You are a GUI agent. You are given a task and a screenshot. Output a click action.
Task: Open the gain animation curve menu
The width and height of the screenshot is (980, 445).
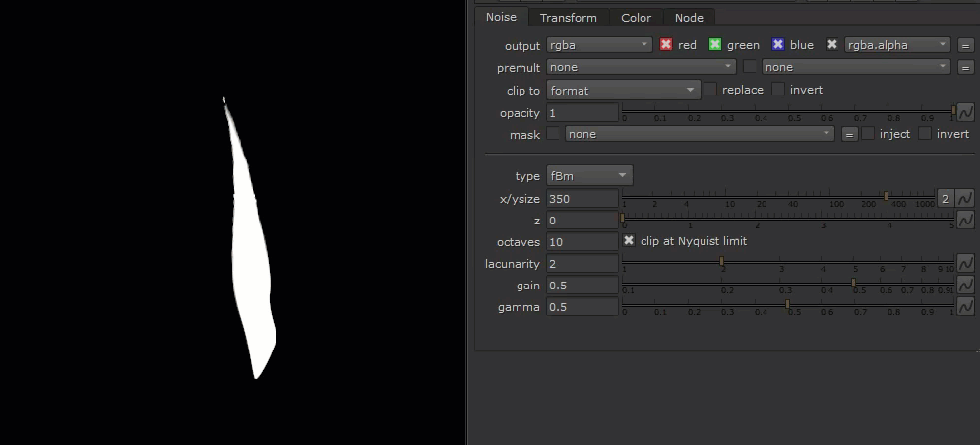965,285
